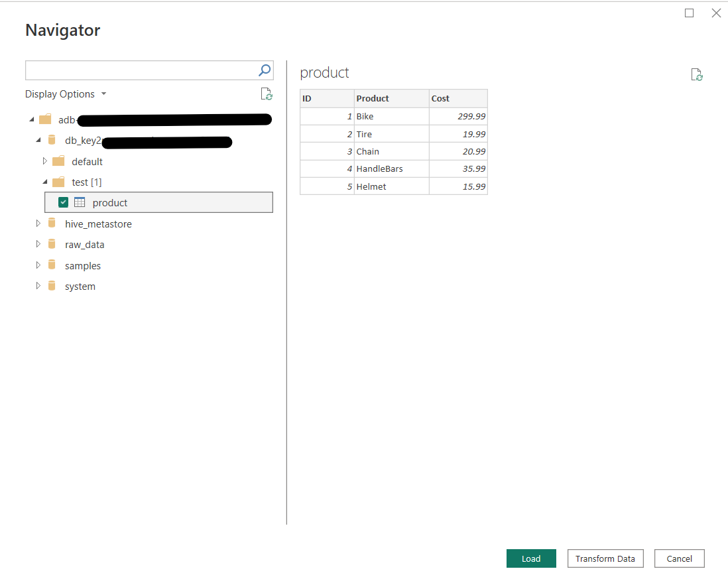The image size is (728, 581).
Task: Collapse the test [1] folder
Action: (x=45, y=182)
